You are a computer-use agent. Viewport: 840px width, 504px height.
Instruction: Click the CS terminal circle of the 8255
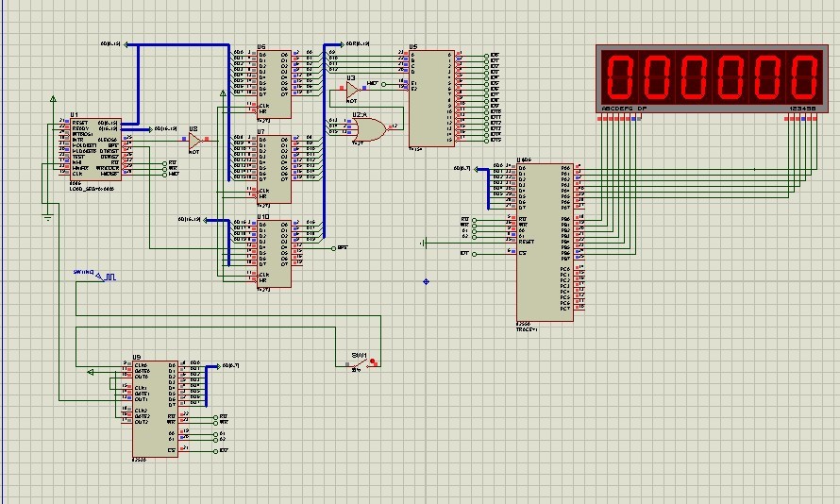pyautogui.click(x=474, y=254)
